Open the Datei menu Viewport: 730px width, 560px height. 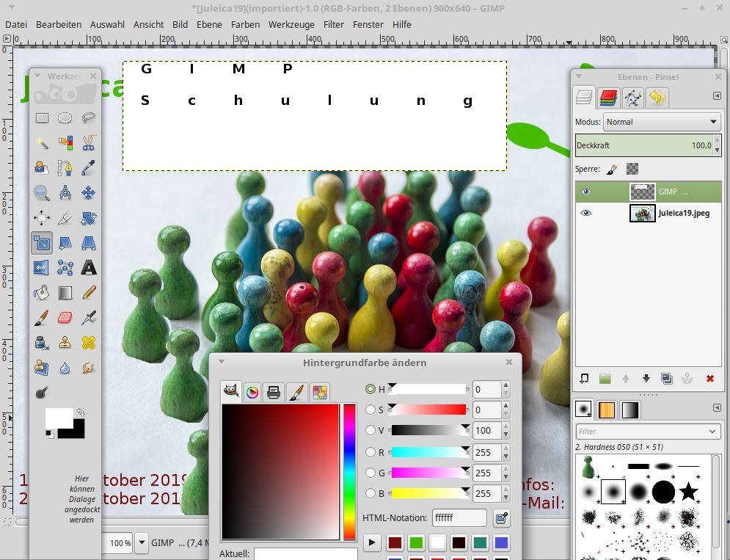coord(16,24)
